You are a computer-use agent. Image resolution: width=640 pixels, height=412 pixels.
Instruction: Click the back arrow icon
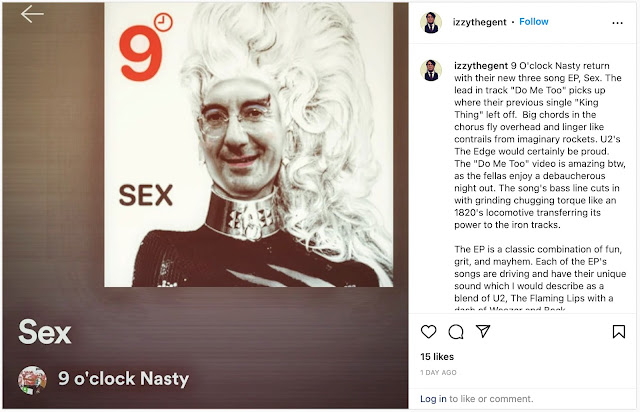(x=32, y=14)
